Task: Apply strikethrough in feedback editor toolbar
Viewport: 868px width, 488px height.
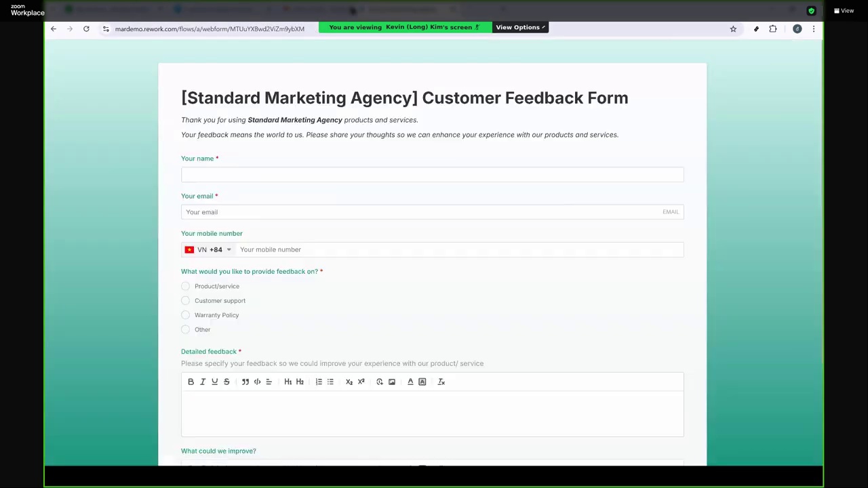Action: (226, 382)
